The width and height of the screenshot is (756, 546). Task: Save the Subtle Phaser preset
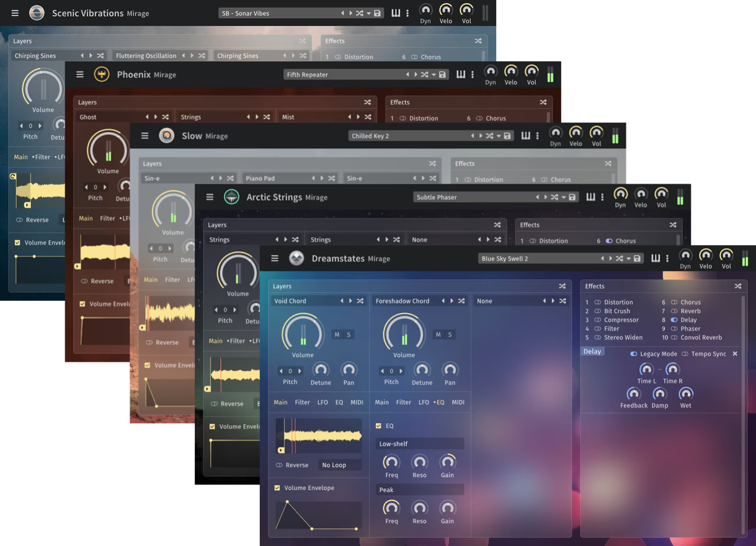point(572,197)
